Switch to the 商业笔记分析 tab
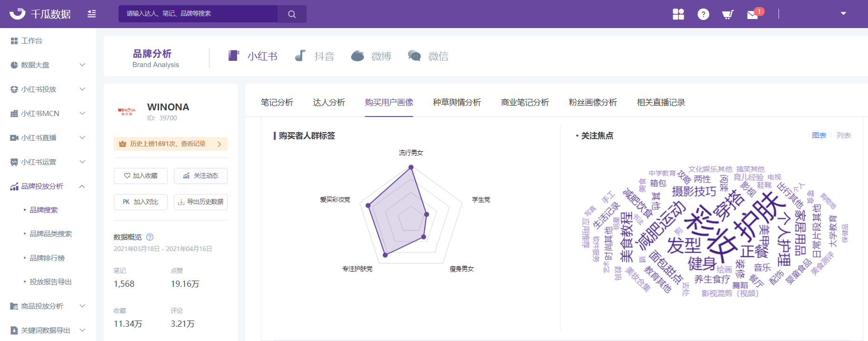 pos(525,102)
